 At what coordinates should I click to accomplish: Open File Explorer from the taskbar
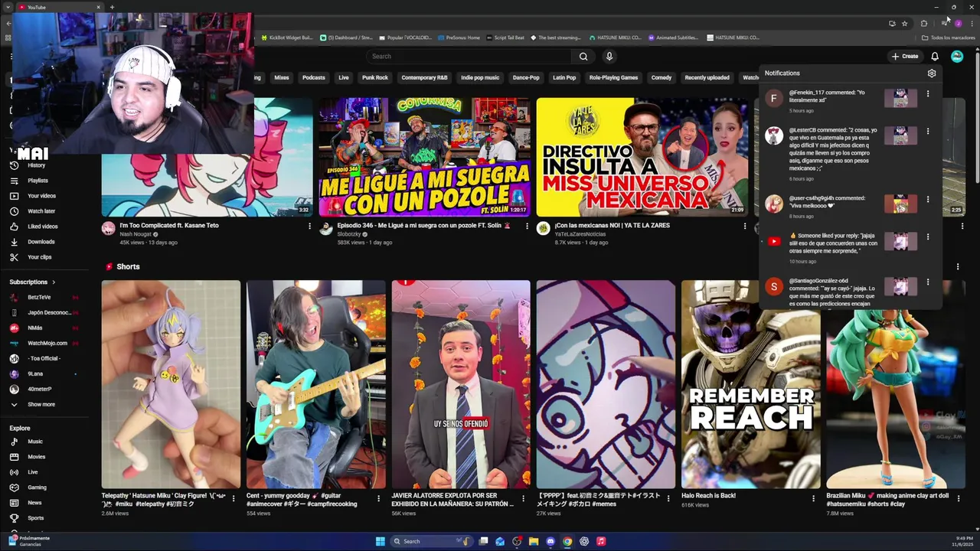pos(534,542)
